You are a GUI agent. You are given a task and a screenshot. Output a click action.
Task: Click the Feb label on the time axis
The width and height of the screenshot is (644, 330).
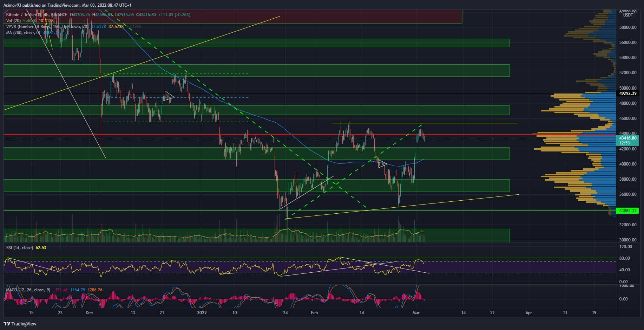click(x=314, y=313)
